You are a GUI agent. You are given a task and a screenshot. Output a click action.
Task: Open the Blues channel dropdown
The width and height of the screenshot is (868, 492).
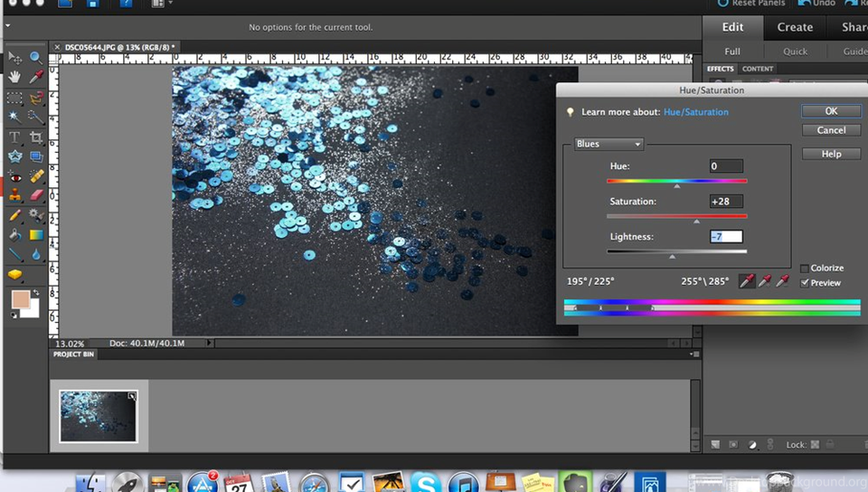[609, 145]
